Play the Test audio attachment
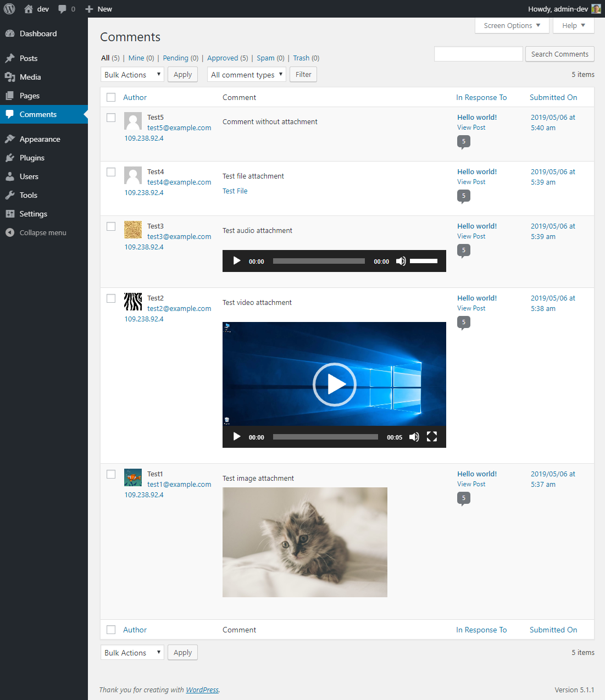Viewport: 605px width, 700px height. click(237, 261)
